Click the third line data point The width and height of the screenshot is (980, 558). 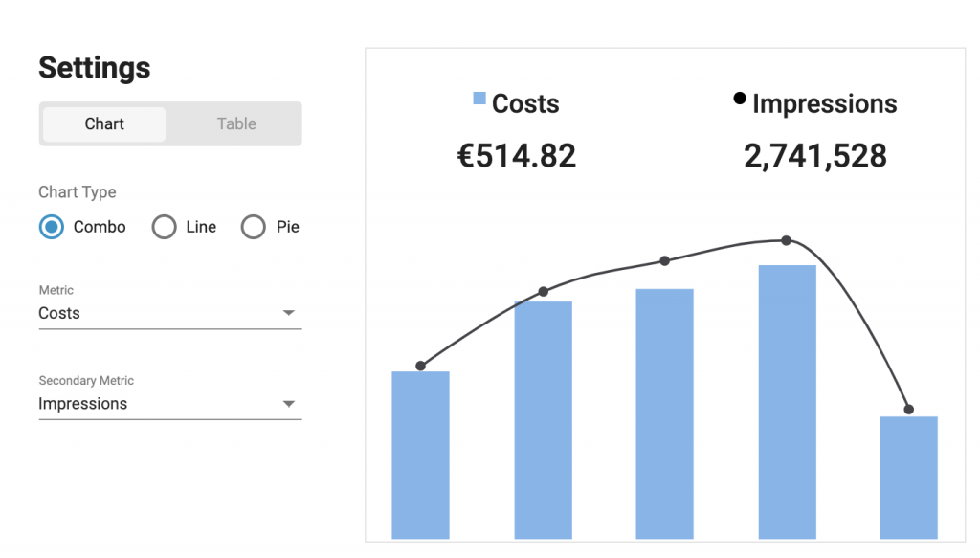coord(664,260)
